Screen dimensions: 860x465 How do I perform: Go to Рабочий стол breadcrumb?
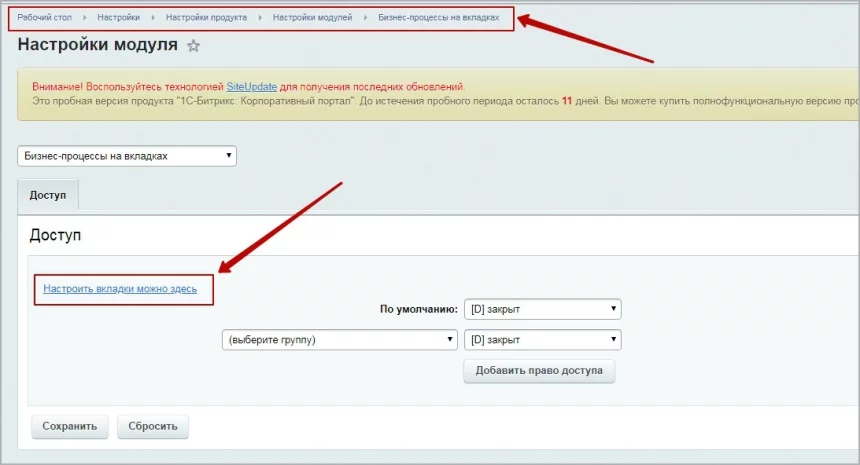[46, 18]
